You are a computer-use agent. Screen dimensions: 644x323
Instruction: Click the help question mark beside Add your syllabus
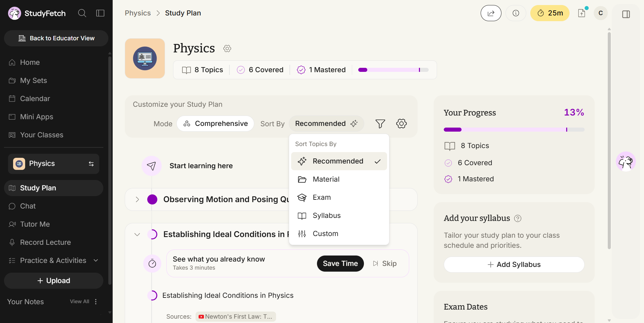click(518, 219)
